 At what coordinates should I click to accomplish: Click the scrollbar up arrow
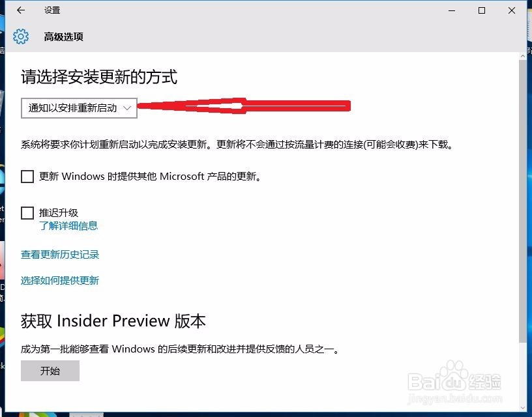tap(522, 56)
